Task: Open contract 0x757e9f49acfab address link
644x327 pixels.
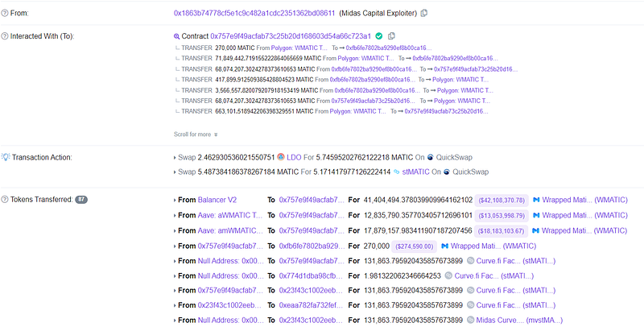Action: tap(290, 36)
